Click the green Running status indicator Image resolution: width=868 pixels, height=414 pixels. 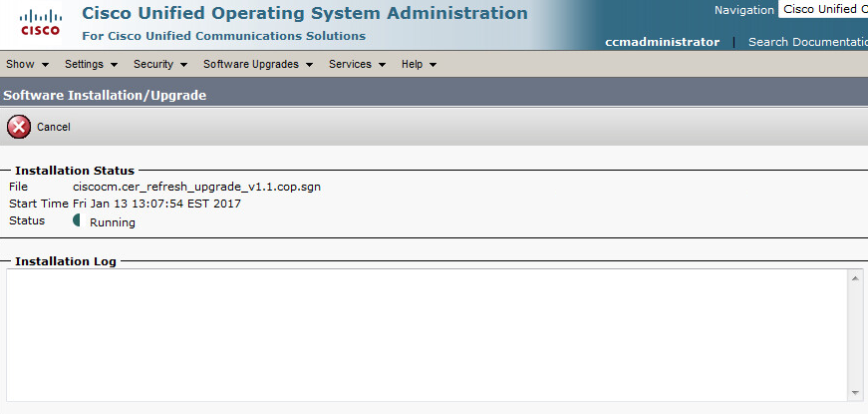pyautogui.click(x=77, y=220)
